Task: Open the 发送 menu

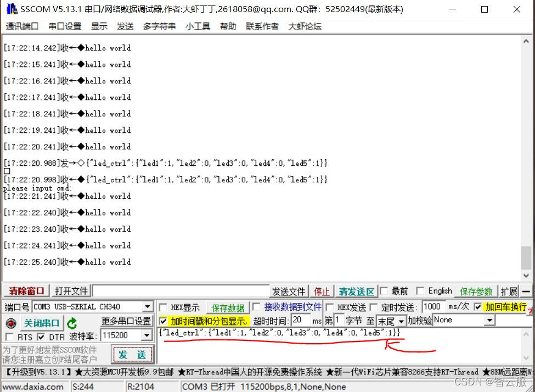Action: [125, 26]
